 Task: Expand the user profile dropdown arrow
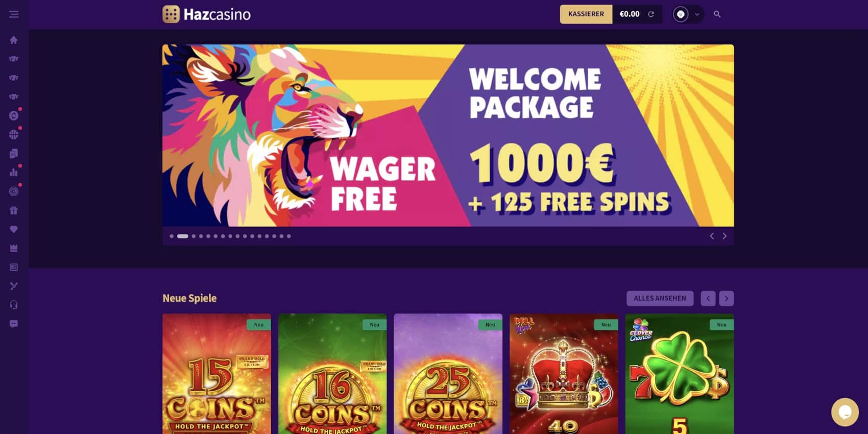(x=697, y=14)
